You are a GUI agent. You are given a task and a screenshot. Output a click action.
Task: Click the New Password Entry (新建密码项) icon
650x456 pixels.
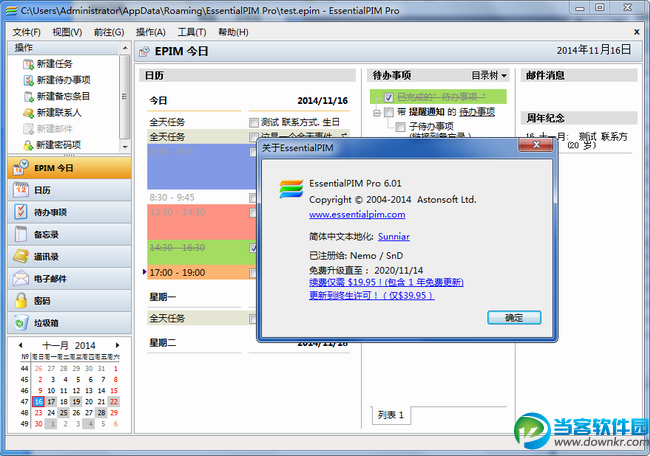(28, 145)
